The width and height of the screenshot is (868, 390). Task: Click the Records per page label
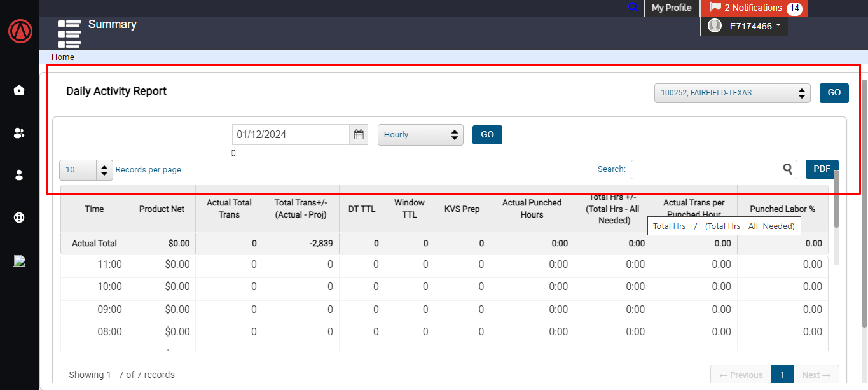[x=148, y=170]
